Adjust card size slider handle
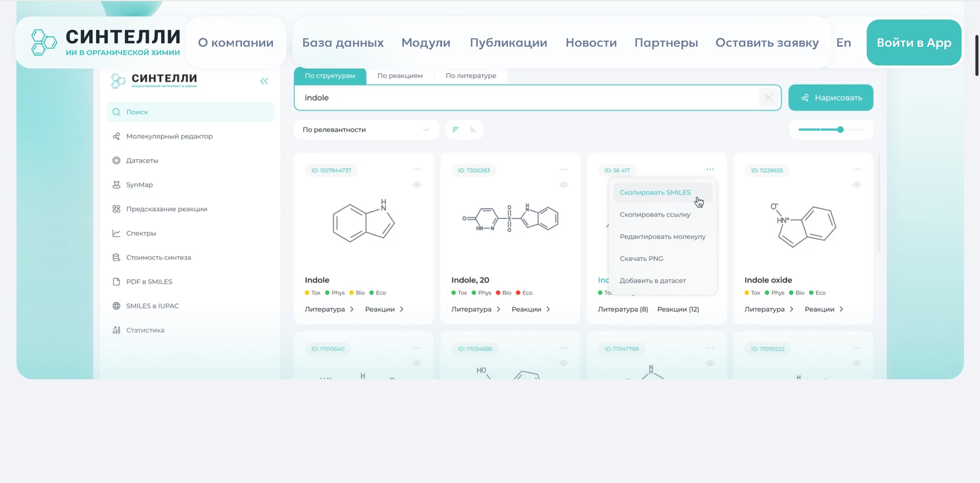This screenshot has height=483, width=980. coord(840,130)
